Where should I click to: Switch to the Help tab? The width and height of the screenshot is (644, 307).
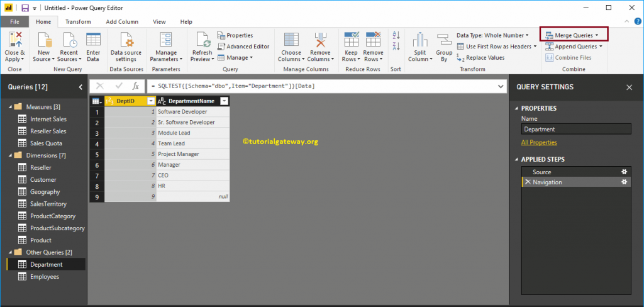pos(186,22)
